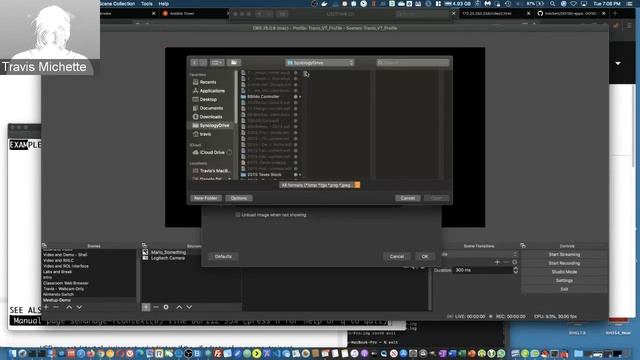Select the Meetup-Demo scene
This screenshot has width=640, height=360.
57,300
